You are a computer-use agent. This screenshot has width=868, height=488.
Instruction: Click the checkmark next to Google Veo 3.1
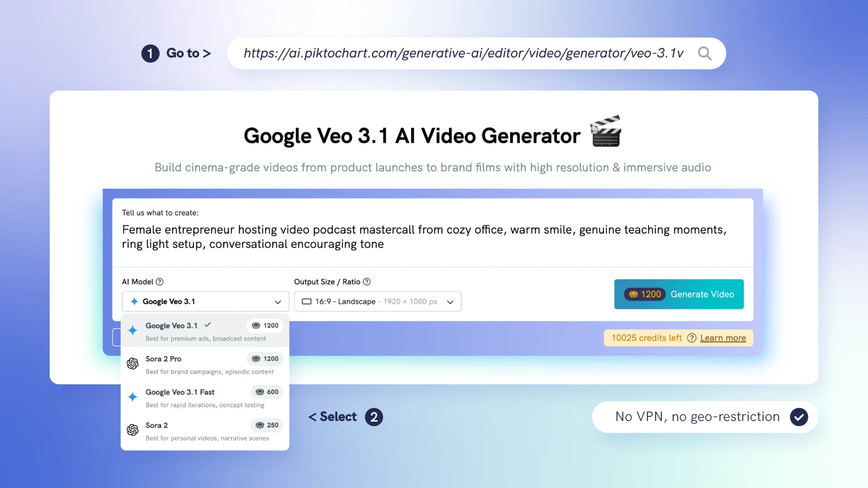pos(207,325)
